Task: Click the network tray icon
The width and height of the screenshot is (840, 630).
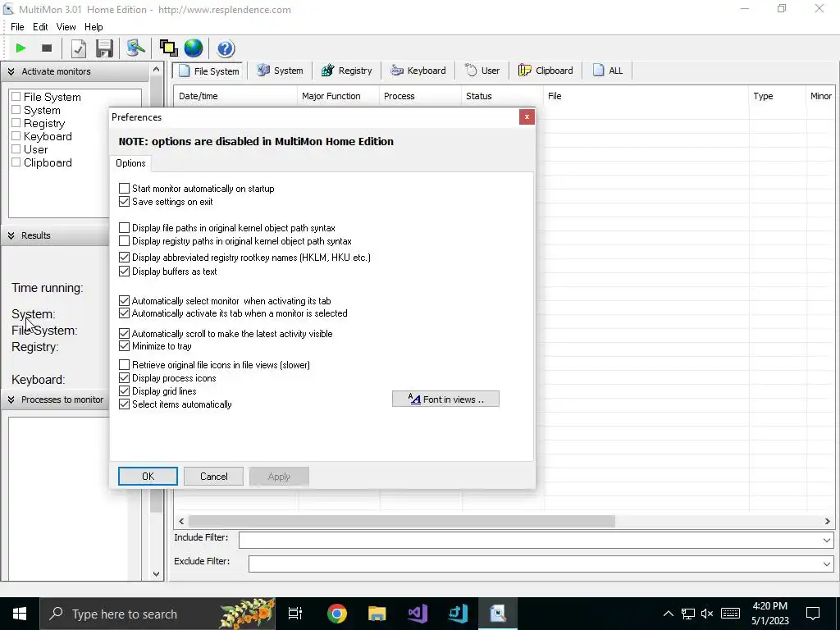Action: (x=688, y=614)
